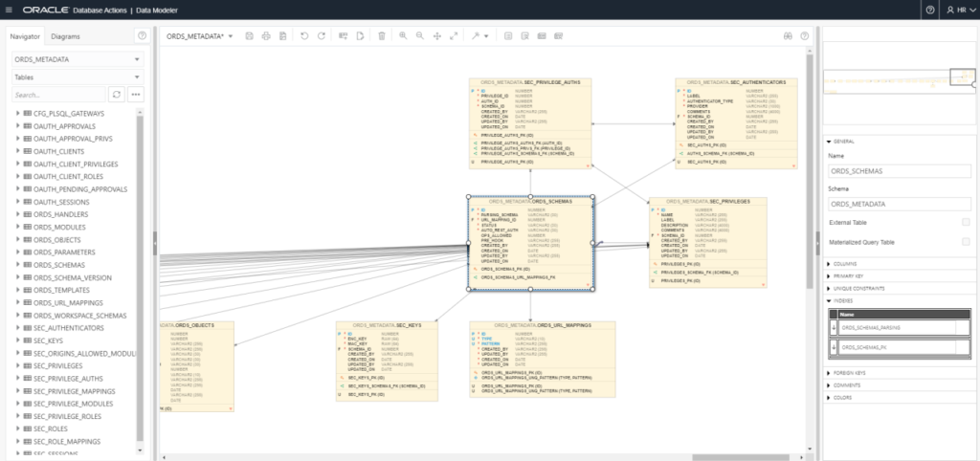This screenshot has width=980, height=461.
Task: Enable the External Table checkbox
Action: point(967,223)
